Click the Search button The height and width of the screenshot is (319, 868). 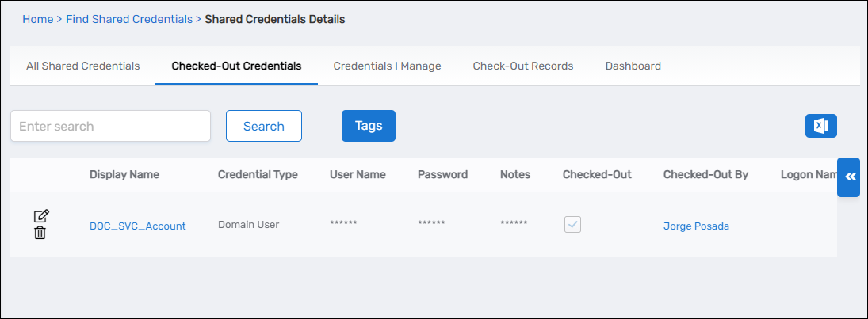point(263,126)
